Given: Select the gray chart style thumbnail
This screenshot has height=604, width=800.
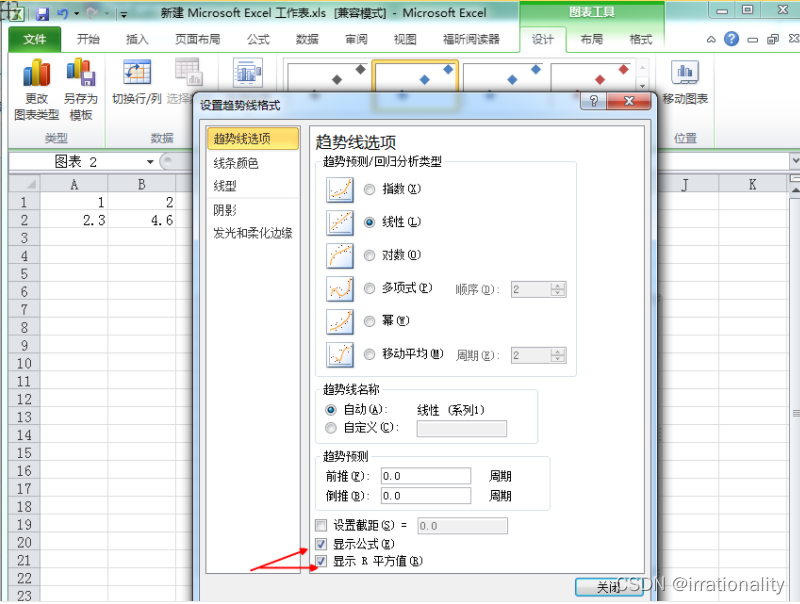Looking at the screenshot, I should click(328, 78).
